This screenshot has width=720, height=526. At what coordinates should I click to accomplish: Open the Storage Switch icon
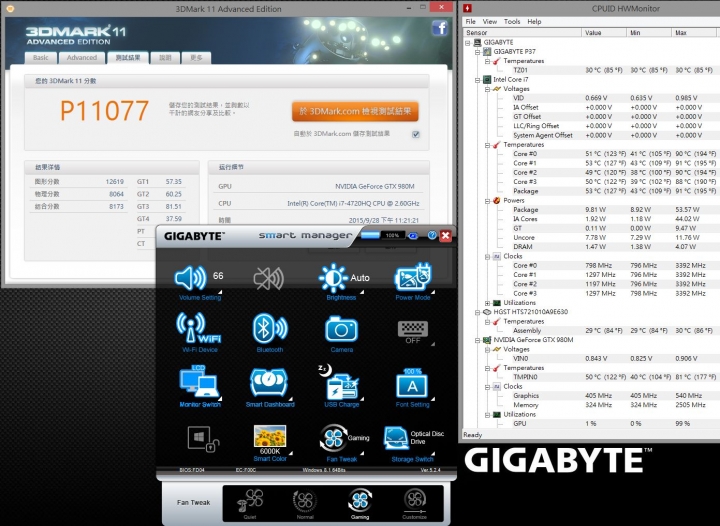pos(396,439)
